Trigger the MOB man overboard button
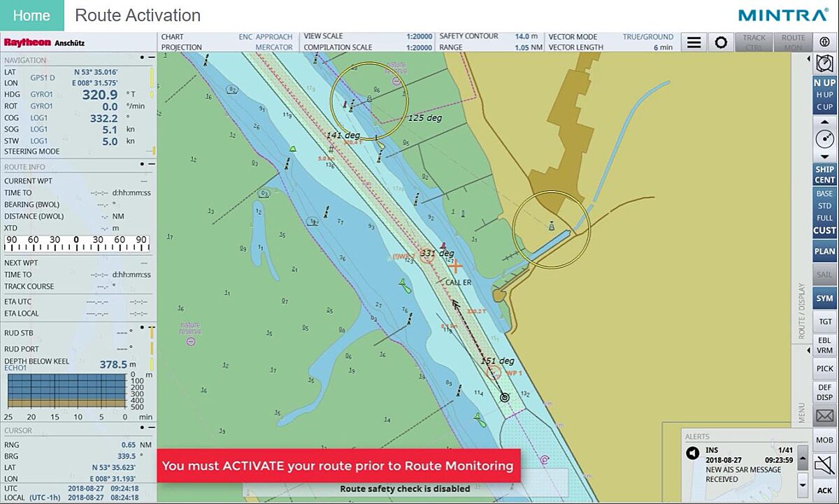839x504 pixels. [x=825, y=440]
